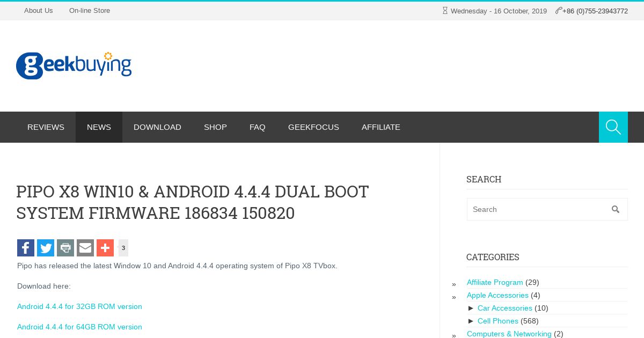Open Car Accessories subcategory

pyautogui.click(x=505, y=308)
